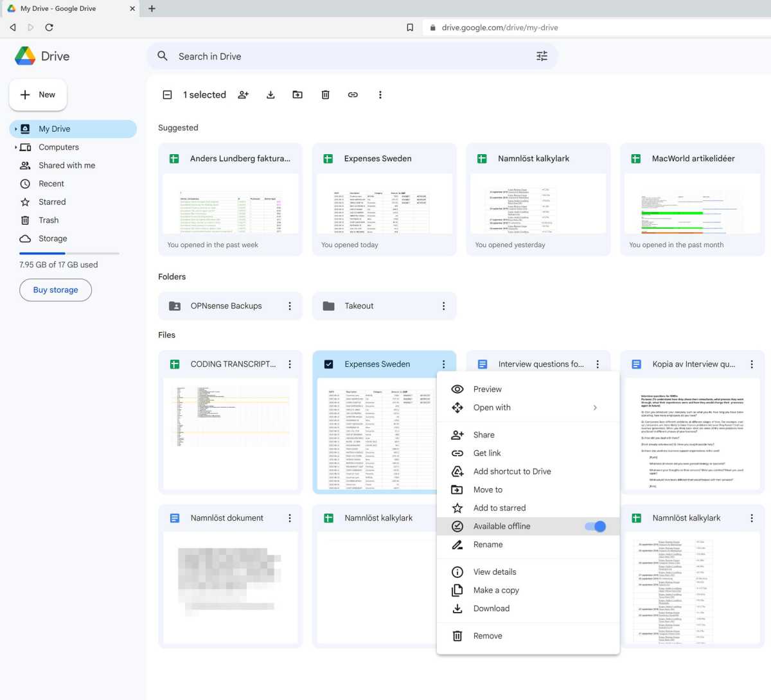The image size is (771, 700).
Task: Choose Preview in context menu
Action: (x=528, y=389)
